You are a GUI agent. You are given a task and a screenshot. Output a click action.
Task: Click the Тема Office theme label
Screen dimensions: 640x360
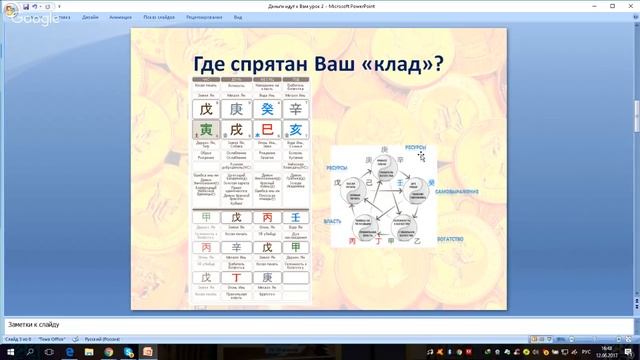coord(52,339)
